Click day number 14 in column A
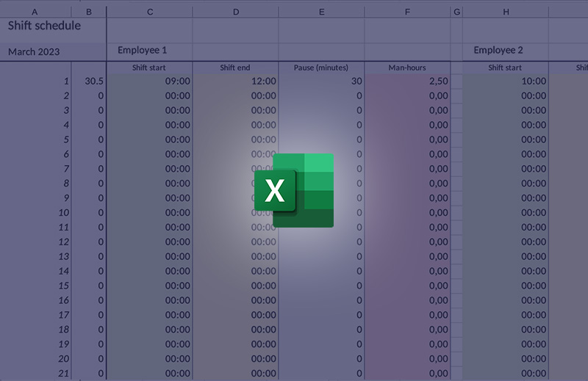 35,271
